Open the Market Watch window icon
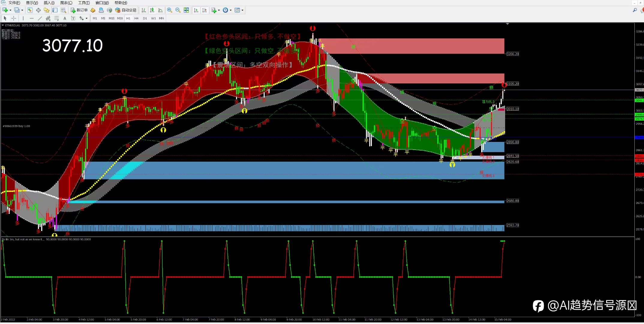Screen dimensions: 644x324 point(30,10)
